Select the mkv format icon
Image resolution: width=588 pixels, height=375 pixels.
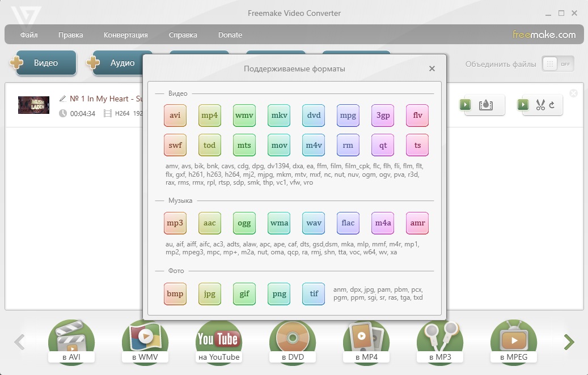(279, 116)
